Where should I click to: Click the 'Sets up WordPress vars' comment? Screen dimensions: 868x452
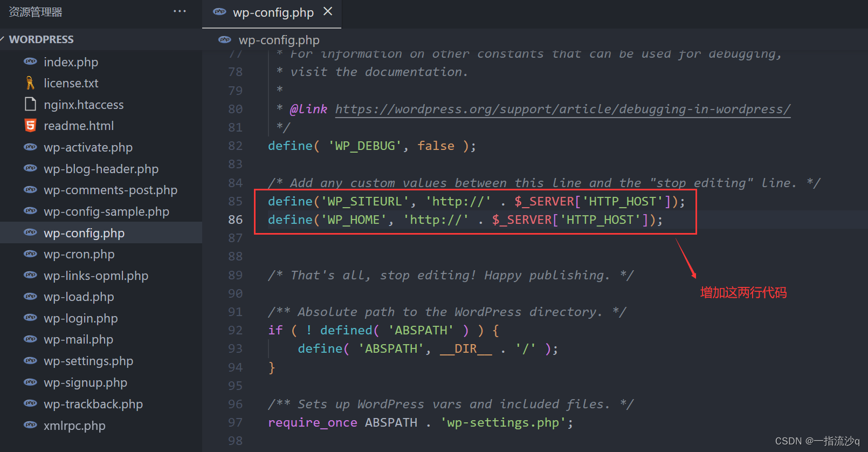[x=451, y=404]
